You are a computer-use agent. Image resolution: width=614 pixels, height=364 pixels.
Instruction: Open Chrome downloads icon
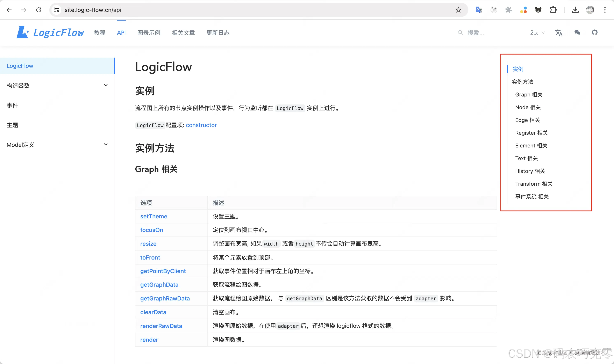(x=576, y=10)
